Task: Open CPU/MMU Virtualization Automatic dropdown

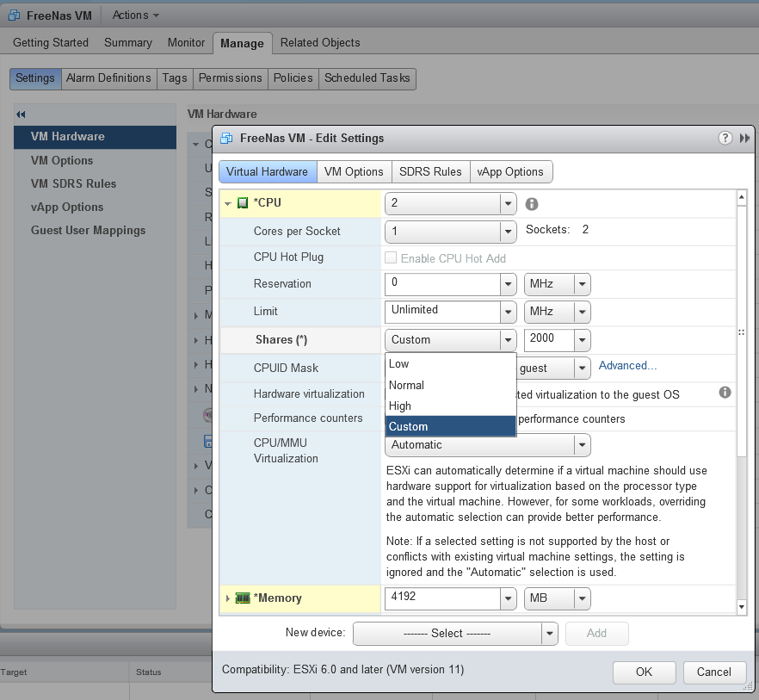Action: 582,444
